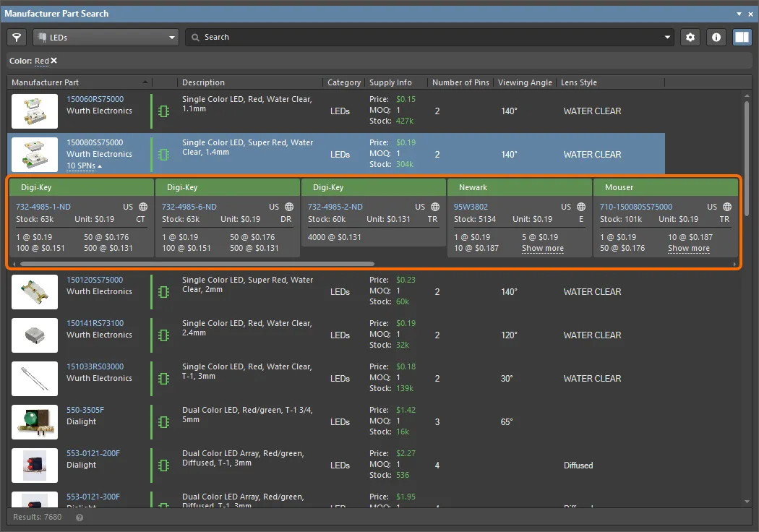Collapse the 10 SPNs supplier list
Image resolution: width=759 pixels, height=532 pixels.
coord(85,166)
